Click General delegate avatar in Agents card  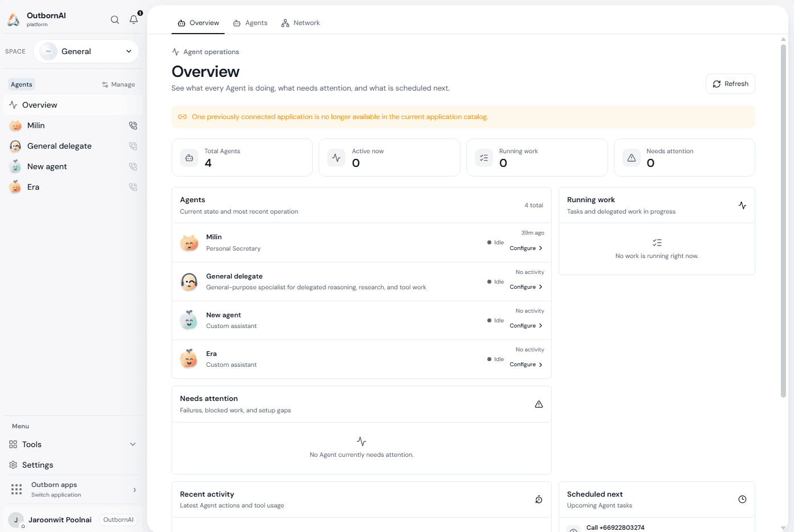(x=189, y=281)
